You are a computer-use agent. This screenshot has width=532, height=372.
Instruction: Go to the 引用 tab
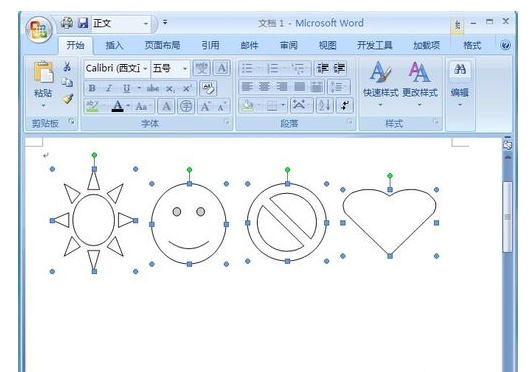[210, 45]
